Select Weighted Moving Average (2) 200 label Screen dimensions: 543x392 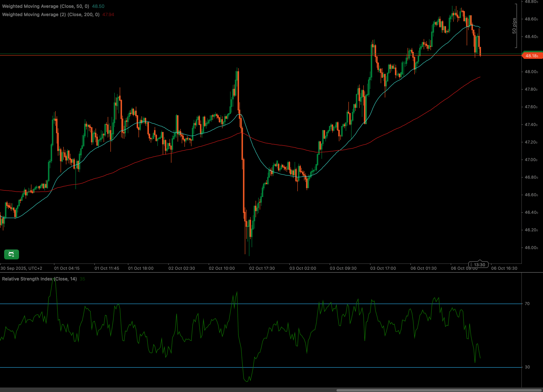(51, 15)
